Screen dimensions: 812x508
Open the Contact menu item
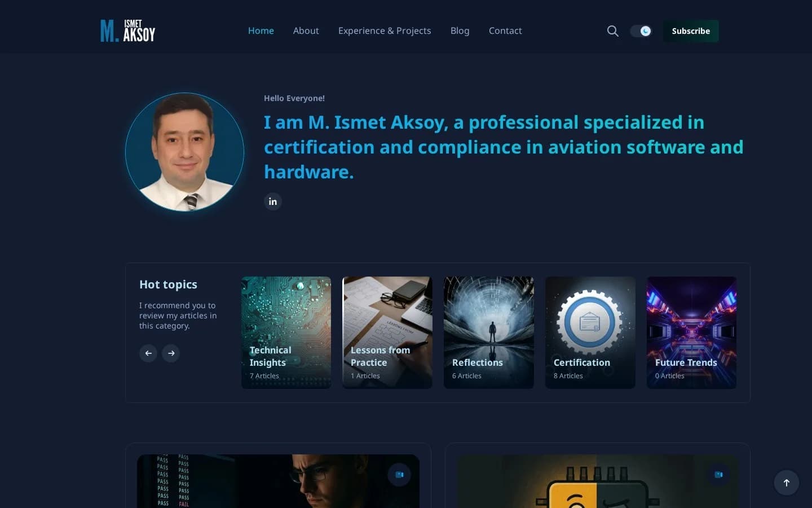[505, 30]
